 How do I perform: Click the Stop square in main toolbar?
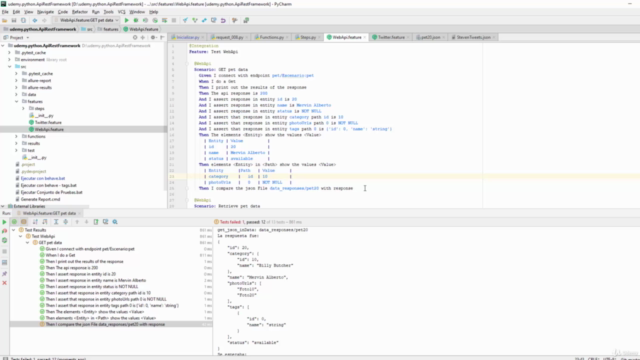(174, 20)
